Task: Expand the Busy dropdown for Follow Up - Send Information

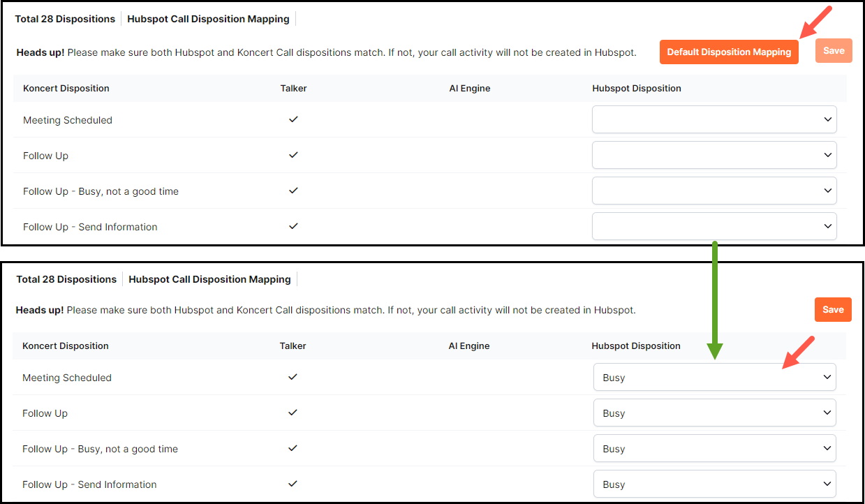Action: coord(715,484)
